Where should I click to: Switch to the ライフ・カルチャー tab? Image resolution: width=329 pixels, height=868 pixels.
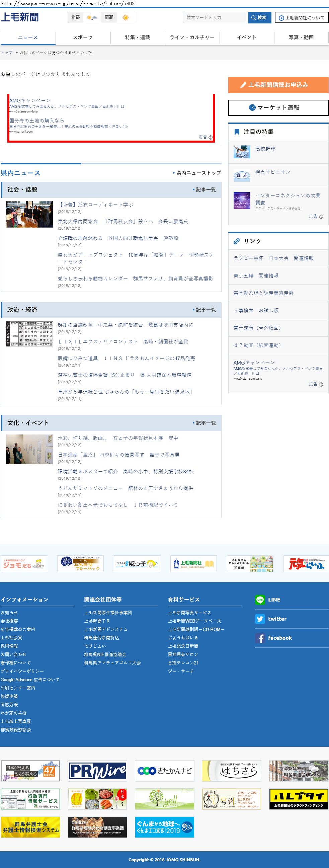pos(192,37)
